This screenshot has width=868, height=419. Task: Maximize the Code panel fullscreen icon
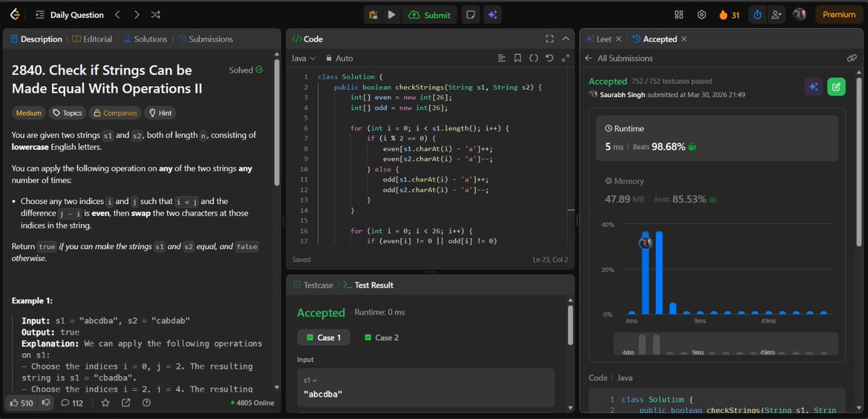549,39
